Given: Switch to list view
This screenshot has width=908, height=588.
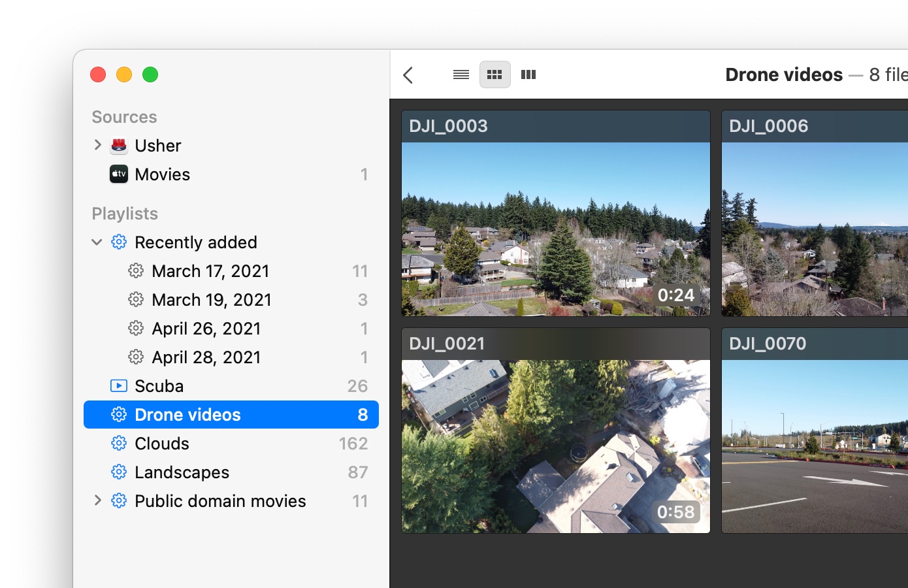Looking at the screenshot, I should click(x=461, y=74).
